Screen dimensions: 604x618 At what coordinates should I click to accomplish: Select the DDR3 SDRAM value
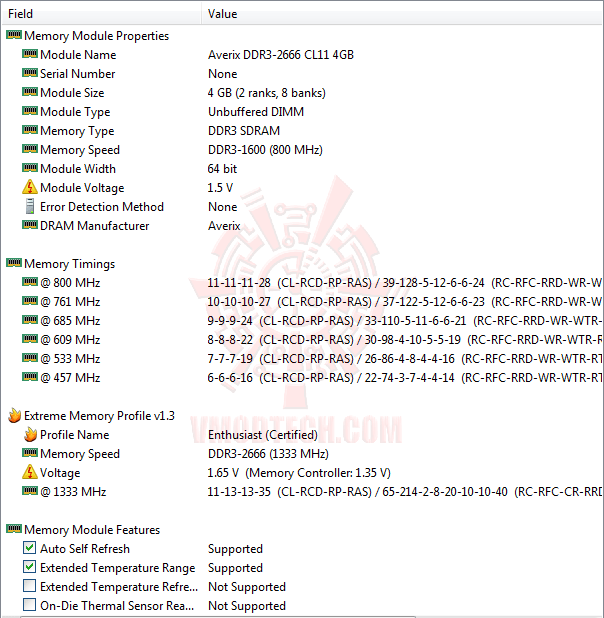click(244, 131)
